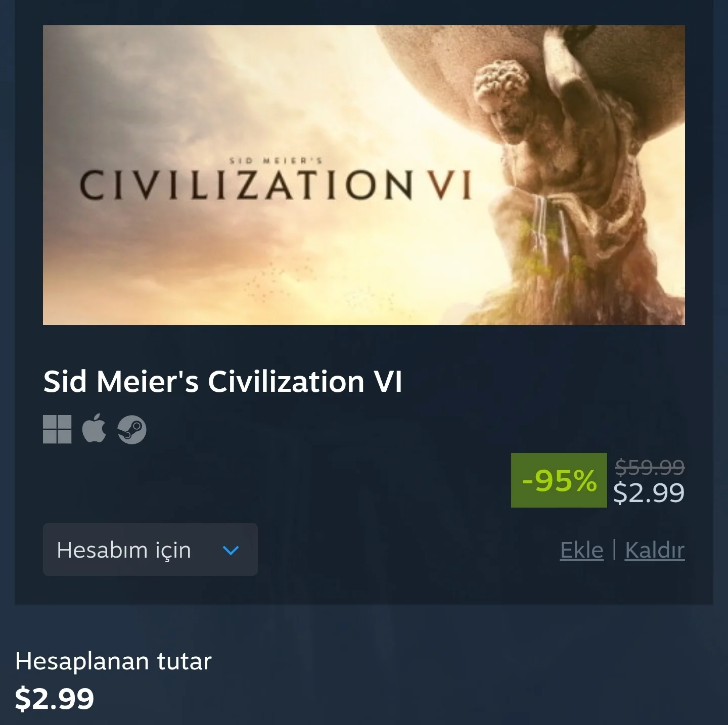Remove the game with Kaldır link

655,550
